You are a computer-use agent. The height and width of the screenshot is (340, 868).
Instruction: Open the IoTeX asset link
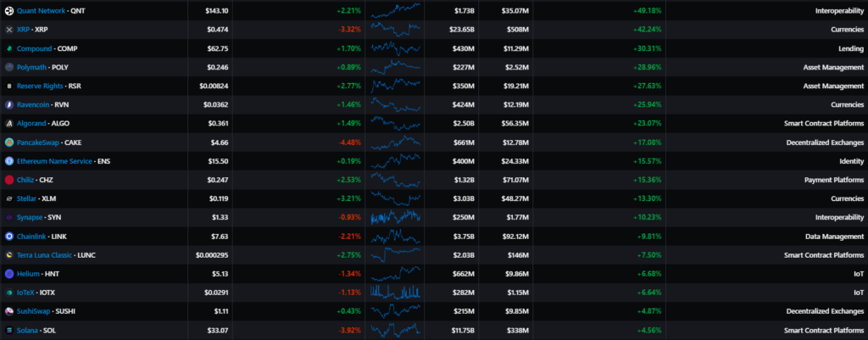pyautogui.click(x=25, y=293)
